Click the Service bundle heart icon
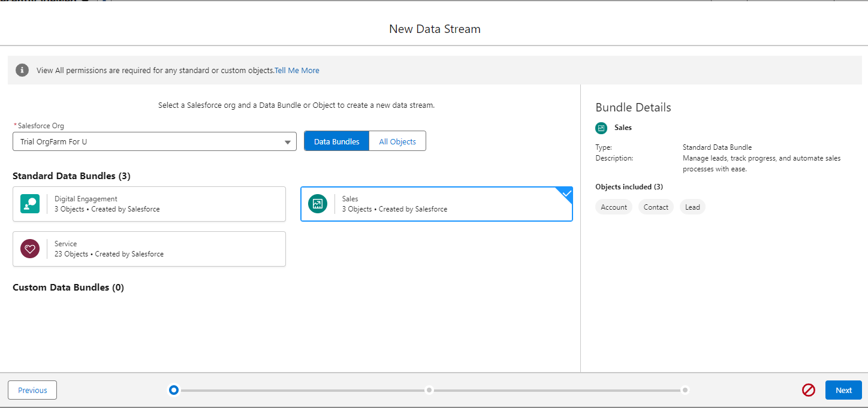Screen dimensions: 868x408 (30, 249)
